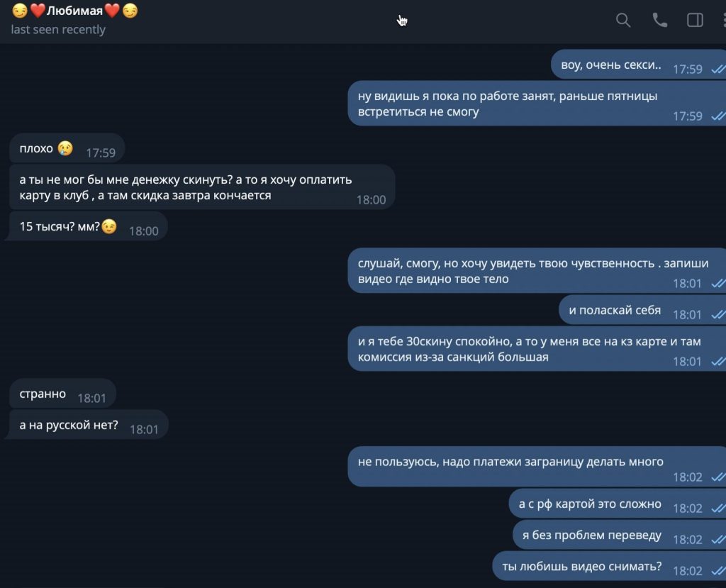
Task: Start a voice call with the contact
Action: [x=659, y=21]
